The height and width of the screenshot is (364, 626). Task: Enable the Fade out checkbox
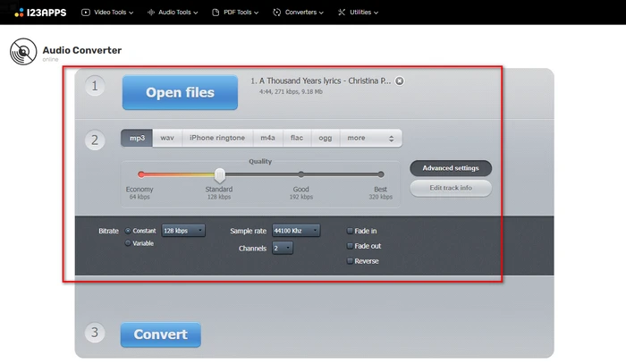coord(350,246)
